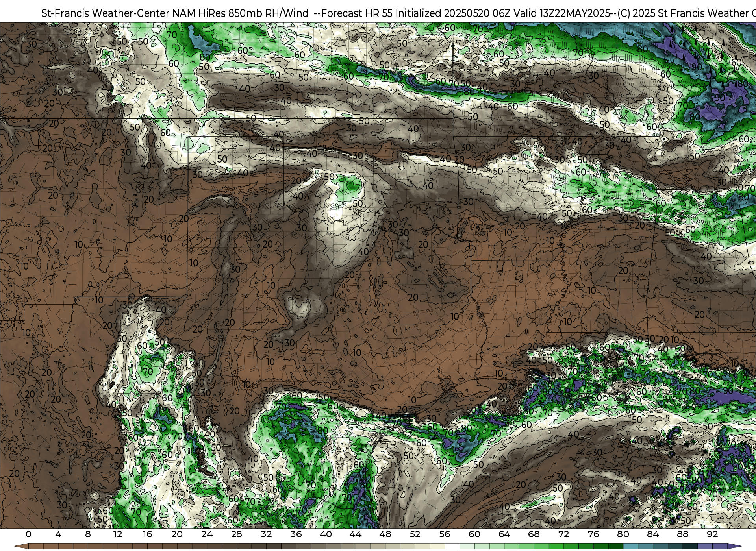Click the colorbar legend label '8'
Image resolution: width=756 pixels, height=551 pixels.
click(88, 534)
